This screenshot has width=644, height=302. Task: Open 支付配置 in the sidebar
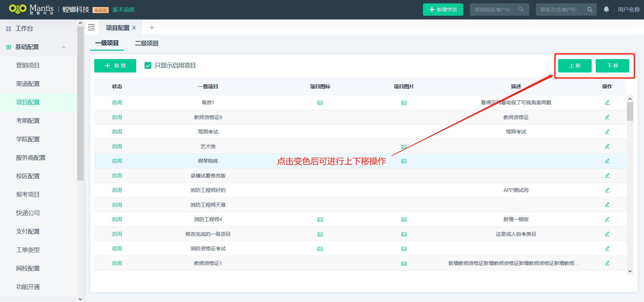(28, 232)
